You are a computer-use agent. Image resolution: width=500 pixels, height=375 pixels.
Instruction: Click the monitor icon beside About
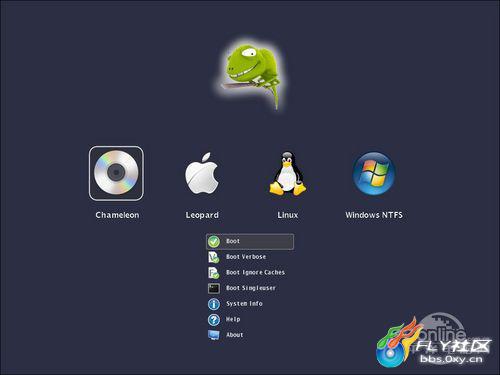(x=214, y=335)
